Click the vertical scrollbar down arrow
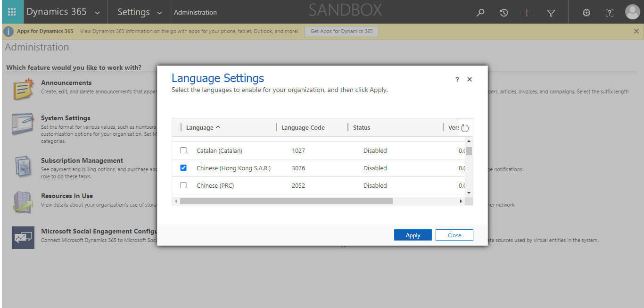The image size is (644, 308). click(469, 192)
